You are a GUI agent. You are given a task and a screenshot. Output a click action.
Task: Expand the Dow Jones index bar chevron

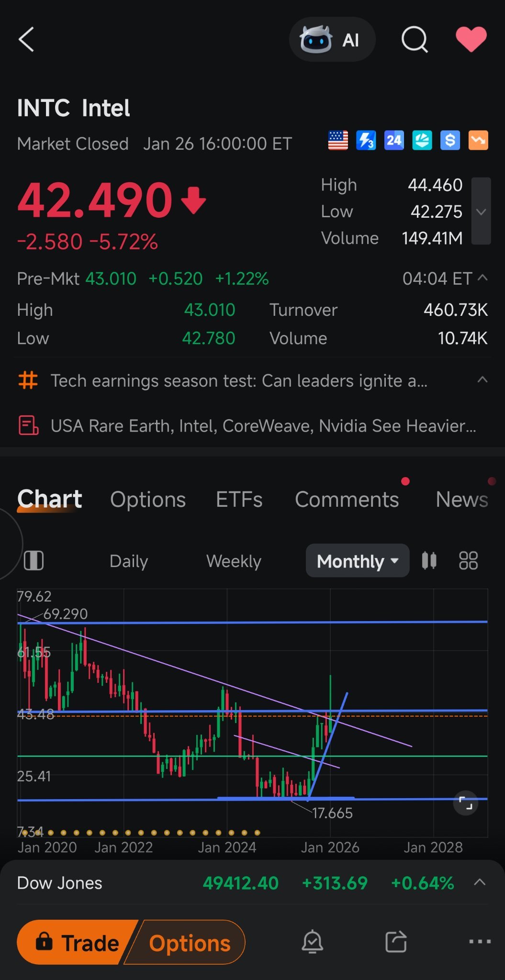(x=480, y=882)
